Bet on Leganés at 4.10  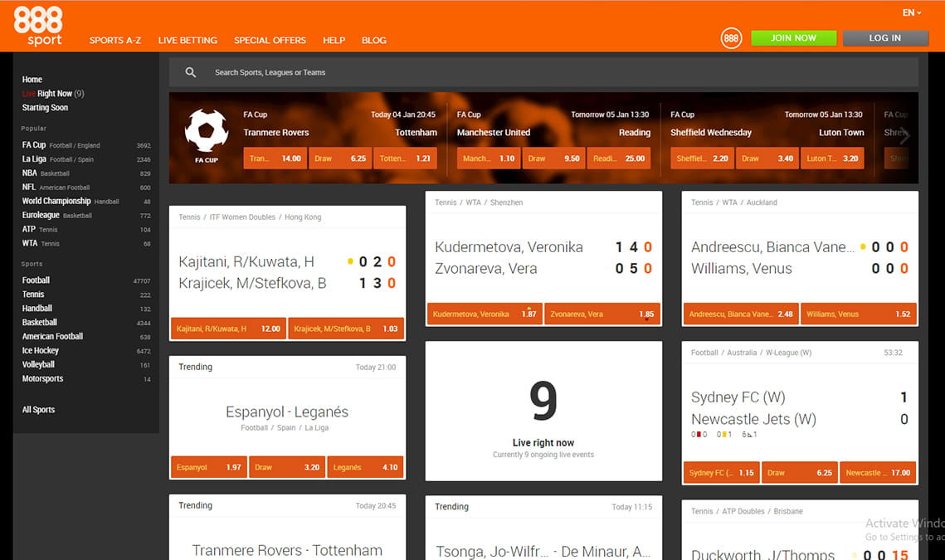[x=365, y=467]
